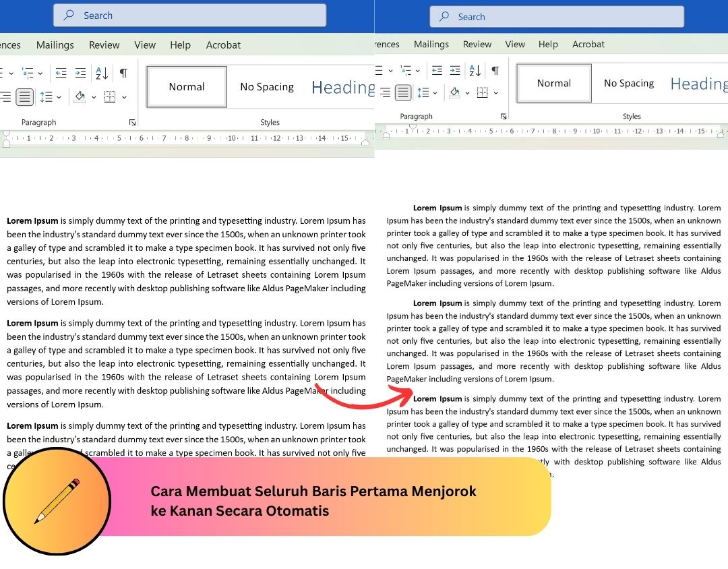Screen dimensions: 728x569
Task: Select the Decrease Indent icon
Action: 61,72
